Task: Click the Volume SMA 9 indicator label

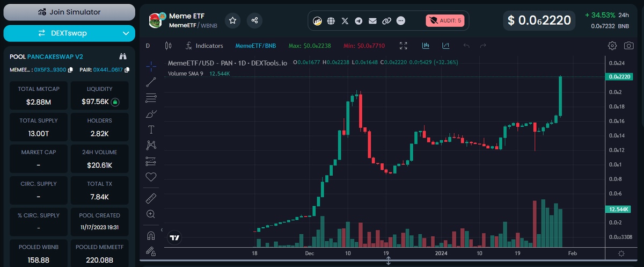Action: [x=186, y=74]
